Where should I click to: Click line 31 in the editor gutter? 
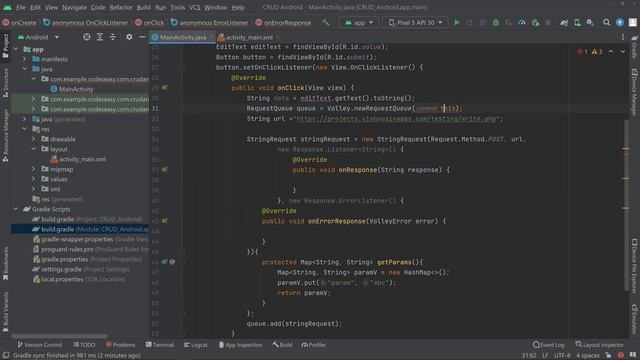[x=155, y=108]
